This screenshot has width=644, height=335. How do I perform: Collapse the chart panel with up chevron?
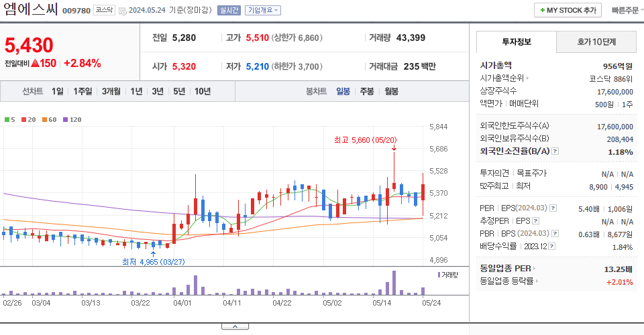[x=235, y=326]
